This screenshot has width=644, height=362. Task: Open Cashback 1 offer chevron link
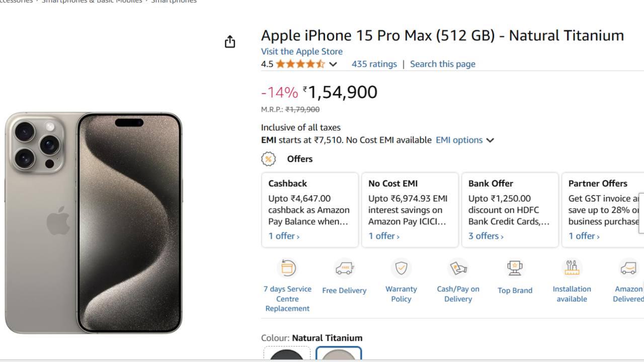click(284, 236)
